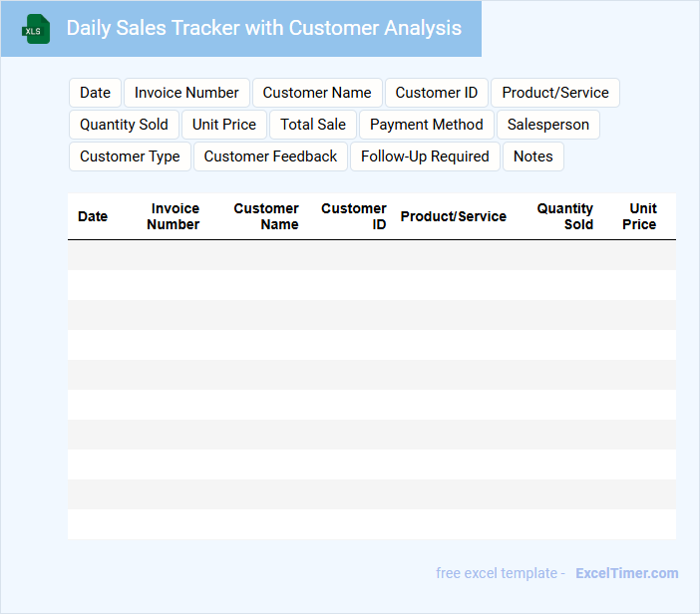The height and width of the screenshot is (614, 700).
Task: Click the Total Sale tag
Action: click(x=313, y=125)
